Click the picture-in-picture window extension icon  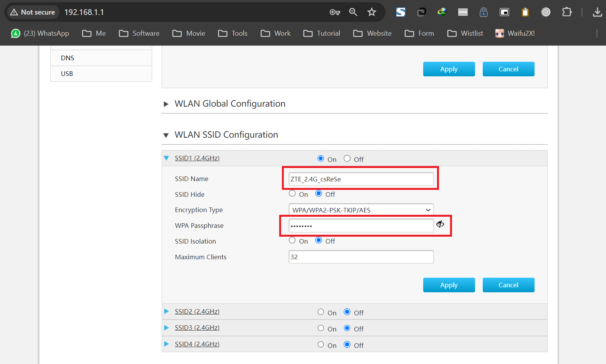[504, 12]
